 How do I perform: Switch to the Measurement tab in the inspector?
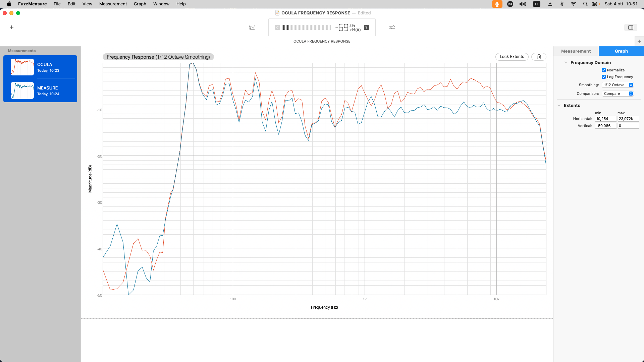(x=576, y=51)
